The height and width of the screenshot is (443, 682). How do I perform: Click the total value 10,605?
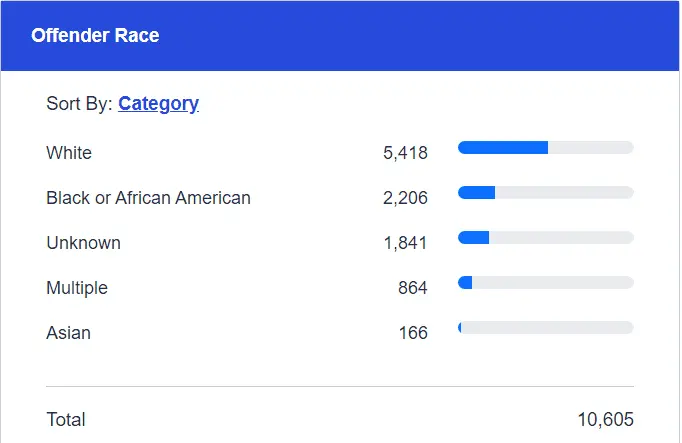pyautogui.click(x=605, y=420)
